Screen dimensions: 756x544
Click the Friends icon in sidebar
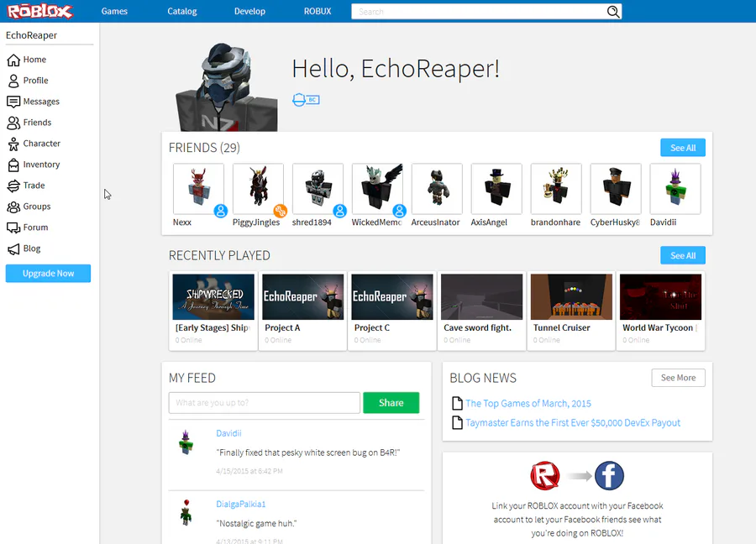click(13, 123)
